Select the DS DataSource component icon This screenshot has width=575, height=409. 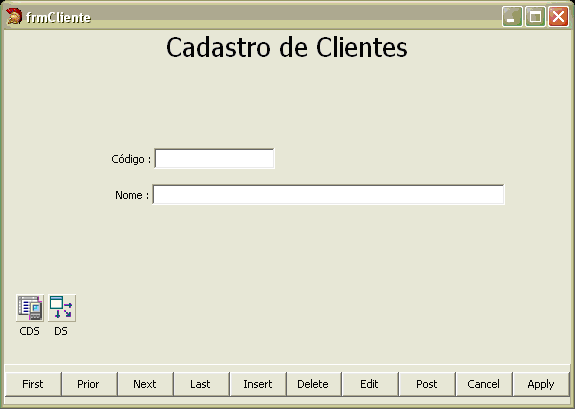(62, 308)
